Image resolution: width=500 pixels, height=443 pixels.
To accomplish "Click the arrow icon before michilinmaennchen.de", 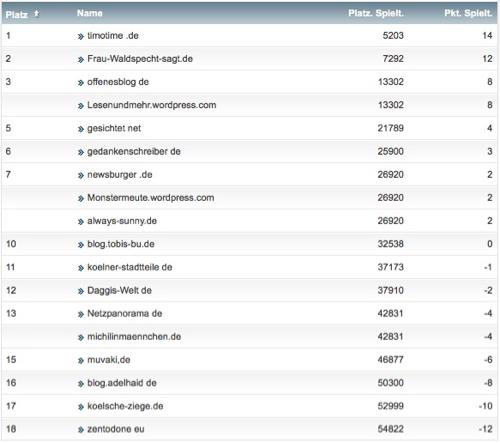I will (81, 338).
